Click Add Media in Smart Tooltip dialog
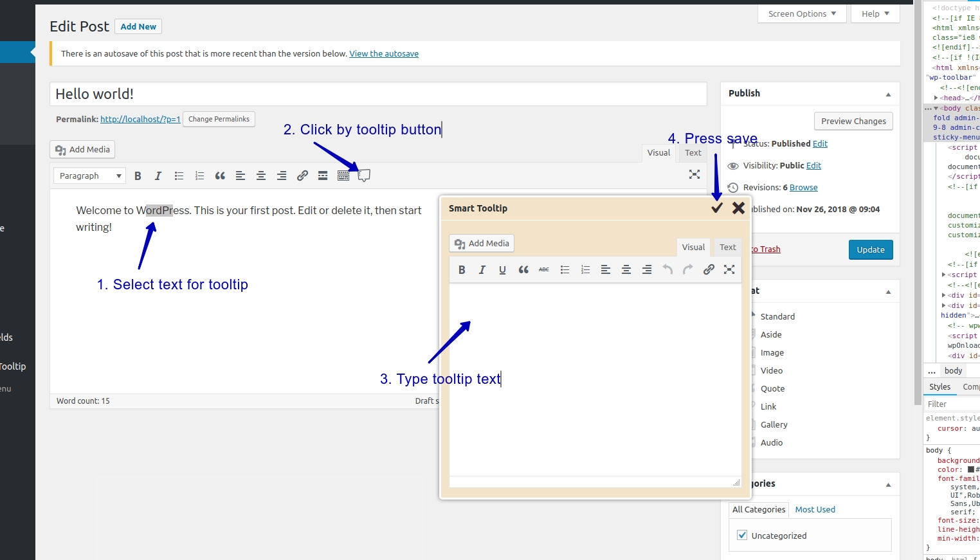The width and height of the screenshot is (980, 560). [x=482, y=243]
